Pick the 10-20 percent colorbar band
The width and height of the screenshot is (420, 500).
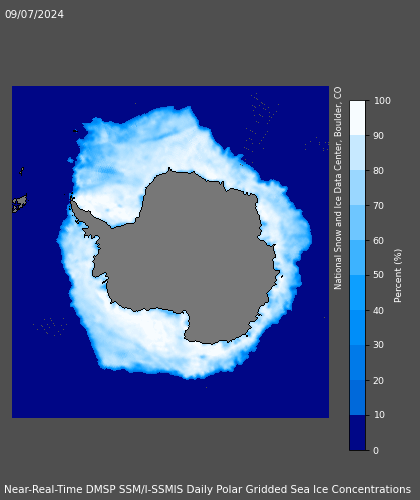coord(357,398)
